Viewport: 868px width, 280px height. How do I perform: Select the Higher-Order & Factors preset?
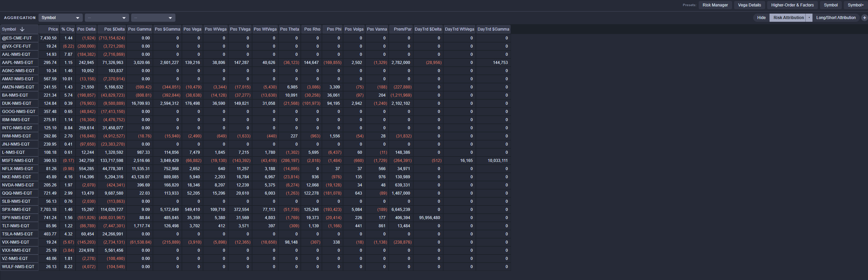792,5
